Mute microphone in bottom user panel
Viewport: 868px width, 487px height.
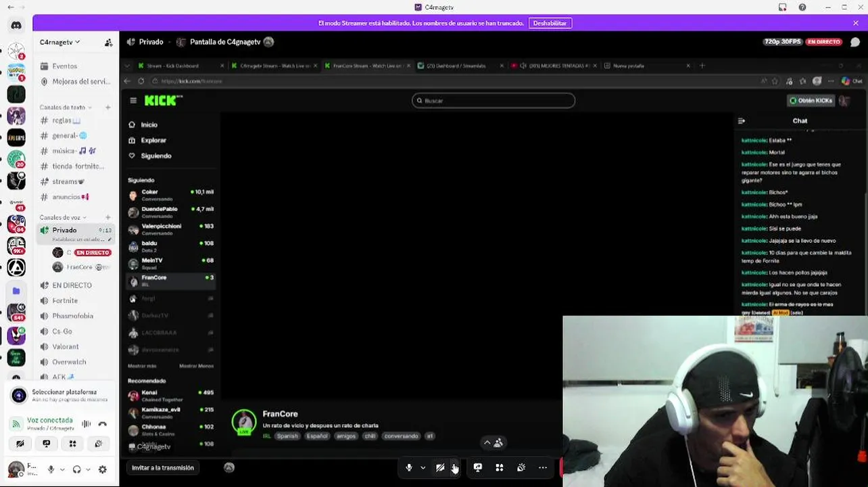pos(51,469)
